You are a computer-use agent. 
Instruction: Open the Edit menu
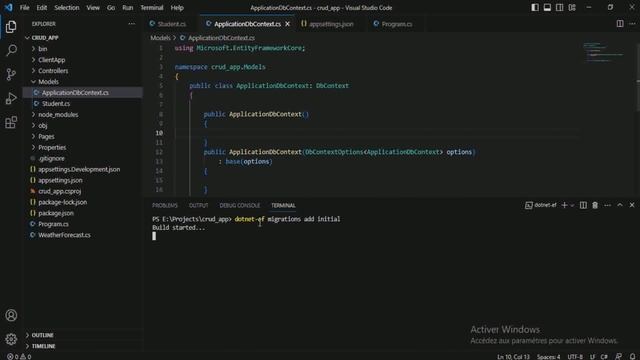42,7
